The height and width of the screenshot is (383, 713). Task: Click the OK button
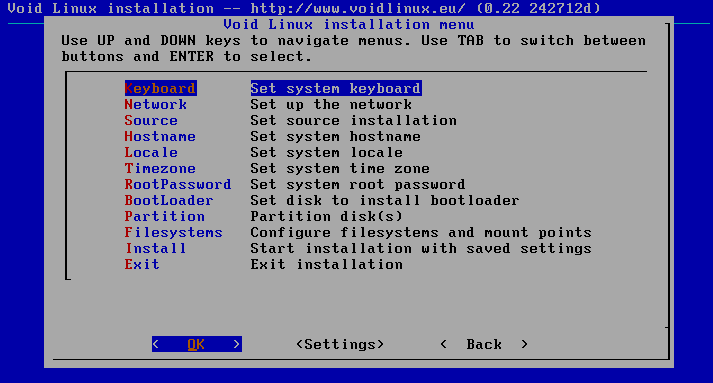point(196,344)
